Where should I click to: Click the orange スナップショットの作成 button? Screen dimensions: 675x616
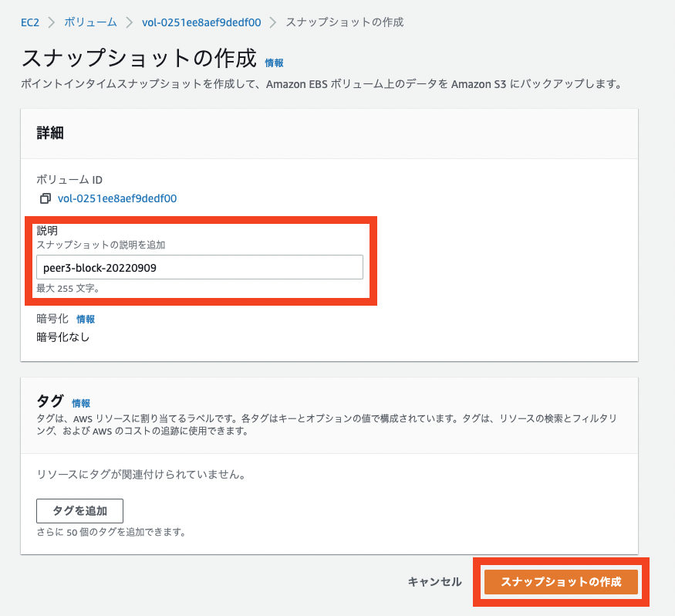(x=561, y=582)
